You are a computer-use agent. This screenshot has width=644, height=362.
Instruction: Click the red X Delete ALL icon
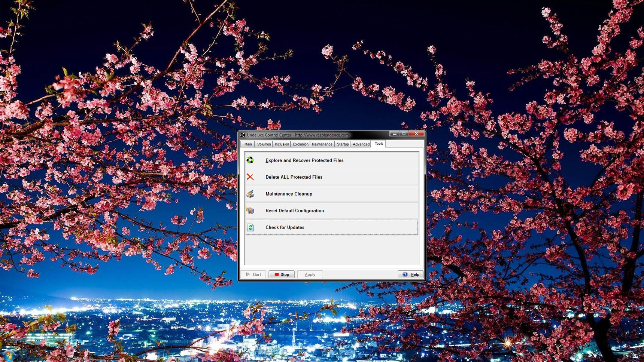pyautogui.click(x=250, y=177)
